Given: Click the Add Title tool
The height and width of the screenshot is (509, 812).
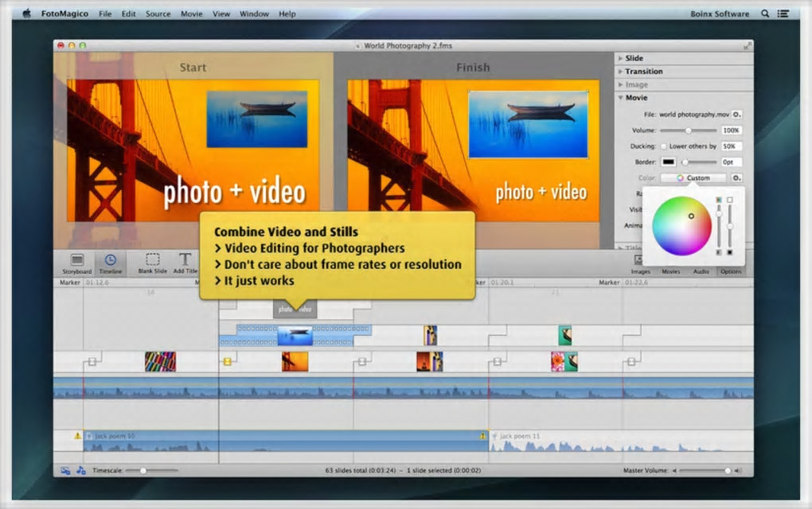Looking at the screenshot, I should point(185,261).
